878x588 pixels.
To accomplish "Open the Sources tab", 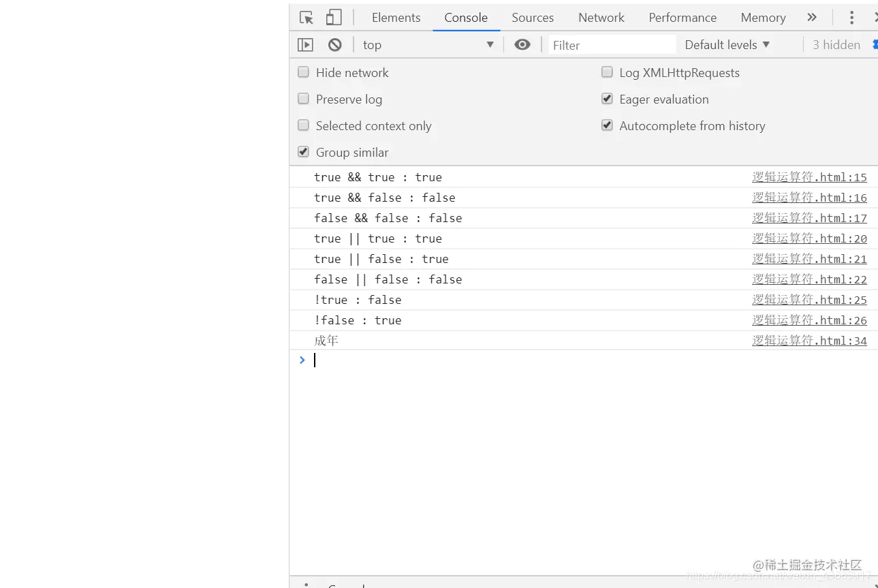I will coord(533,18).
